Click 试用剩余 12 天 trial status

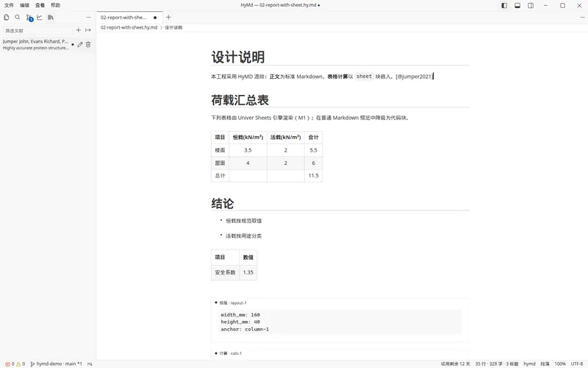click(455, 364)
